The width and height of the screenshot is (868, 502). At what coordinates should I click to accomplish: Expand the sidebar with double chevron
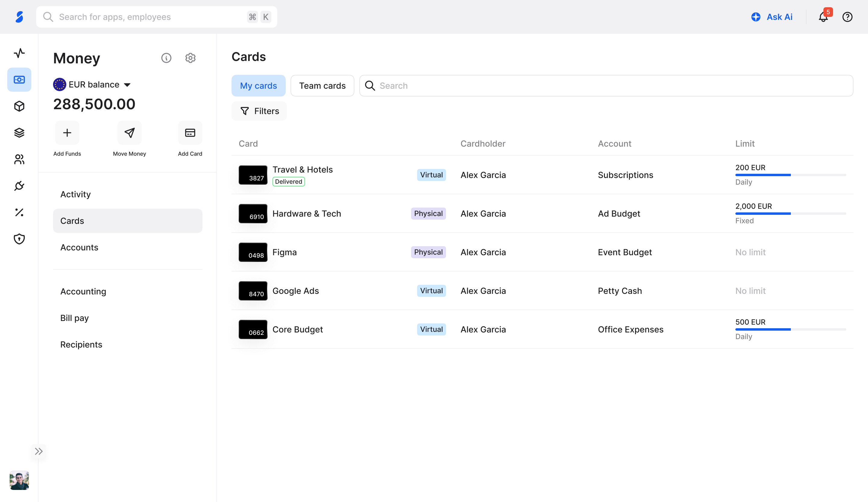pos(39,451)
